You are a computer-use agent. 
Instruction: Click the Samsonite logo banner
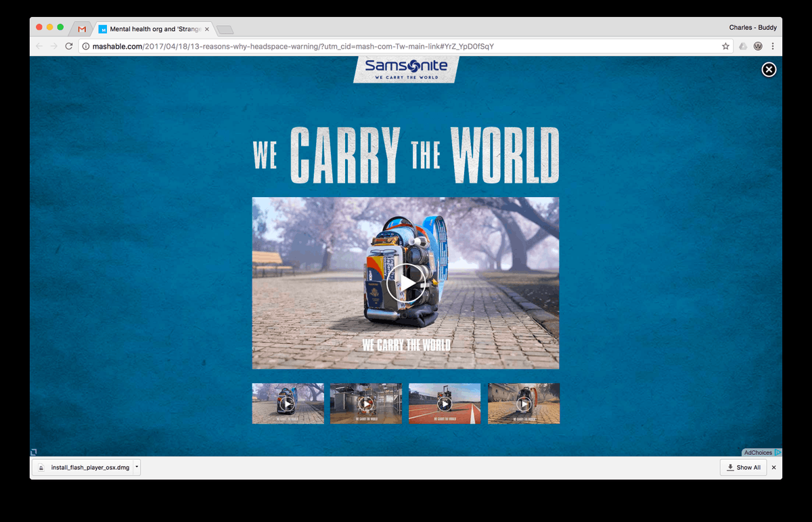406,70
